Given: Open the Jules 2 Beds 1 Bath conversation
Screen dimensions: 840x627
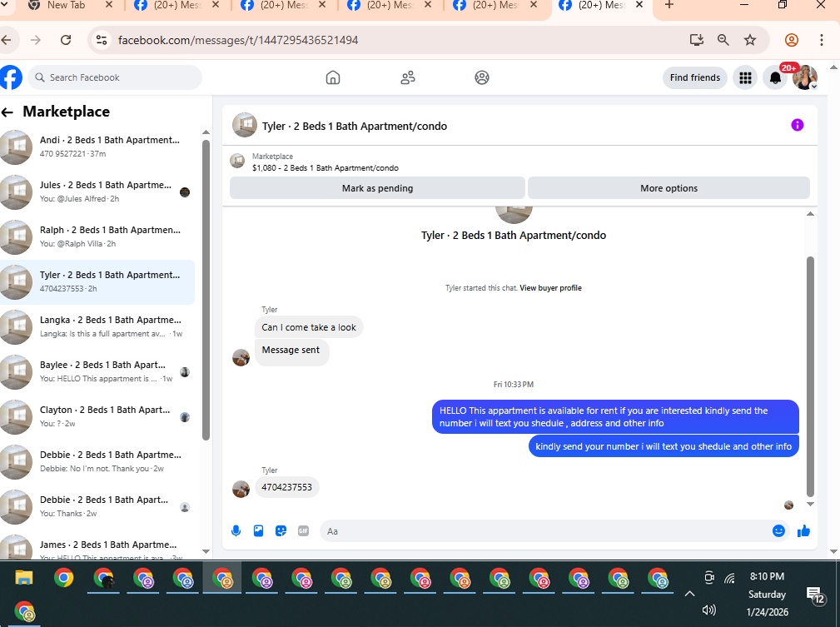Looking at the screenshot, I should tap(97, 192).
